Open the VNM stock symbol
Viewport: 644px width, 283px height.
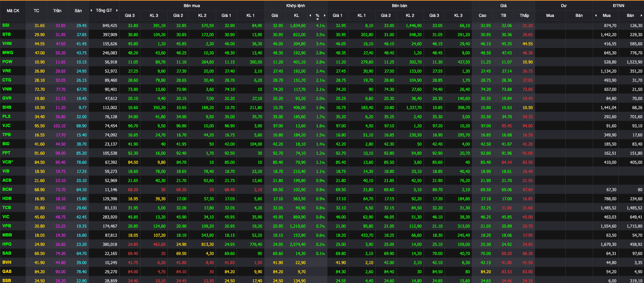tap(7, 89)
